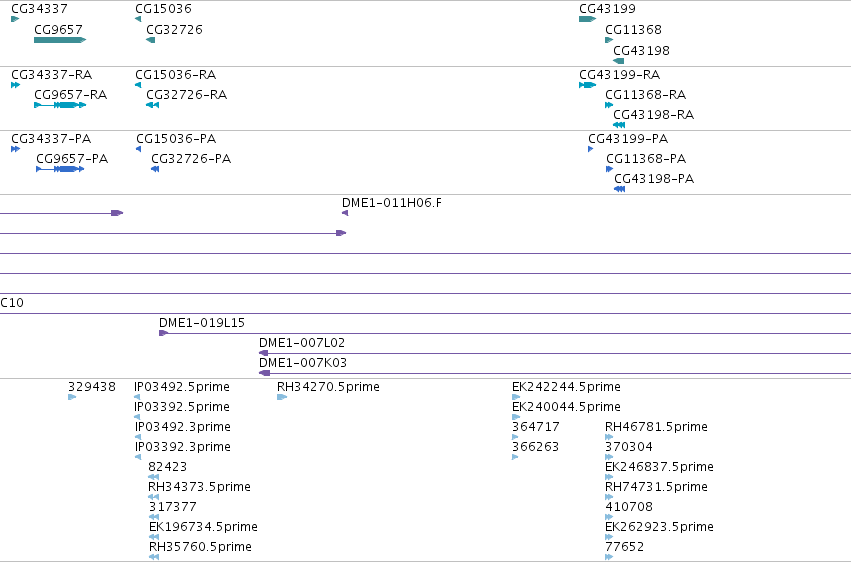
Task: Click the CG15036 gene arrow glyph
Action: (138, 19)
